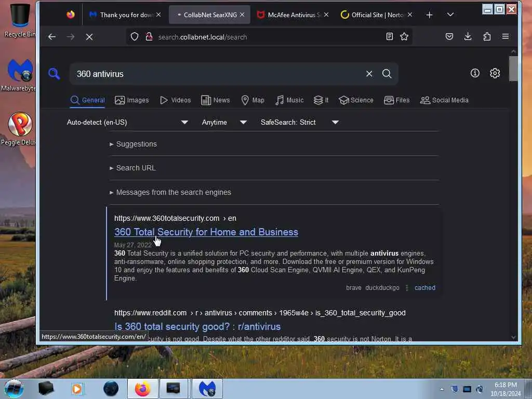The width and height of the screenshot is (532, 399).
Task: Open Malwarebytes from the taskbar
Action: click(x=207, y=389)
